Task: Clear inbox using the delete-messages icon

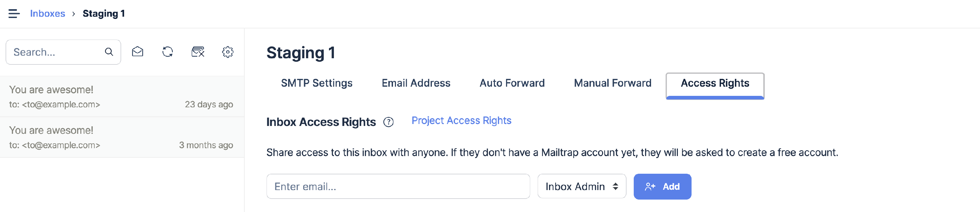Action: coord(198,52)
